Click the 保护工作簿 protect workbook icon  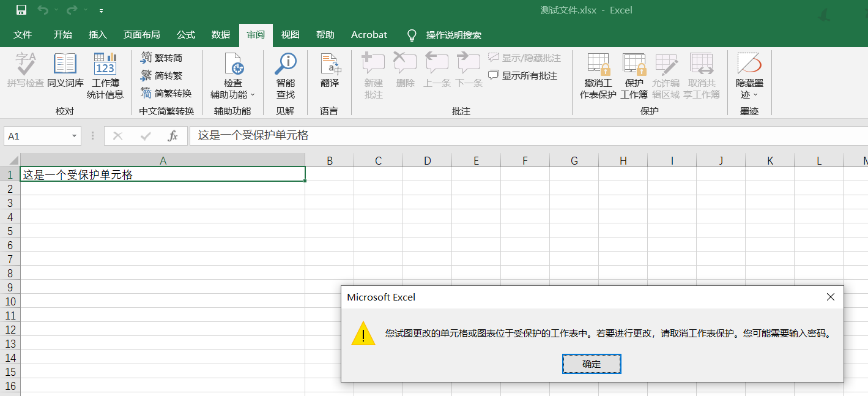(634, 64)
